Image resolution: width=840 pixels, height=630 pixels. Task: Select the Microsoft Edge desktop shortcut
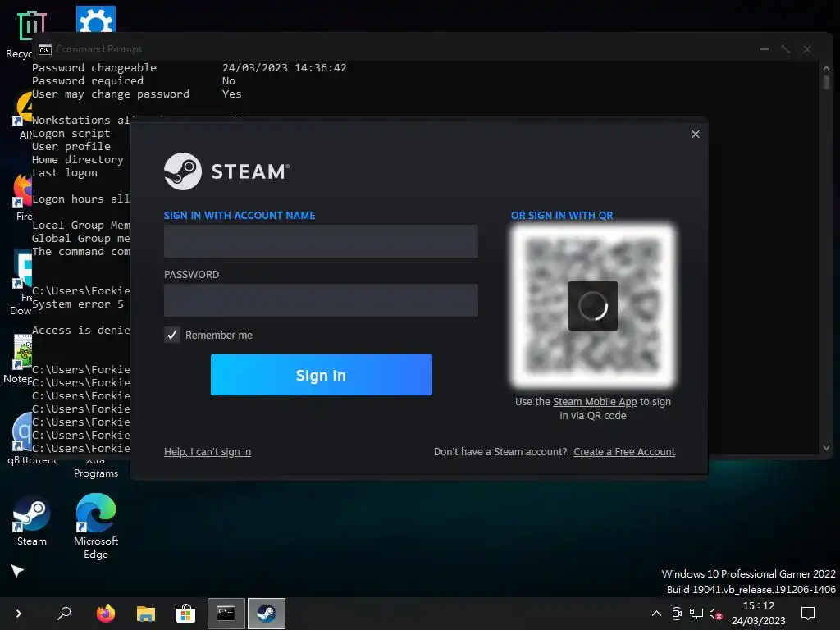coord(96,526)
